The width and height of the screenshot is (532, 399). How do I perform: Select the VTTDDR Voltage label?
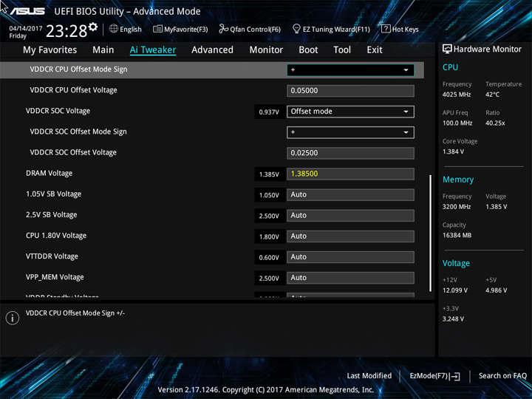(x=52, y=256)
